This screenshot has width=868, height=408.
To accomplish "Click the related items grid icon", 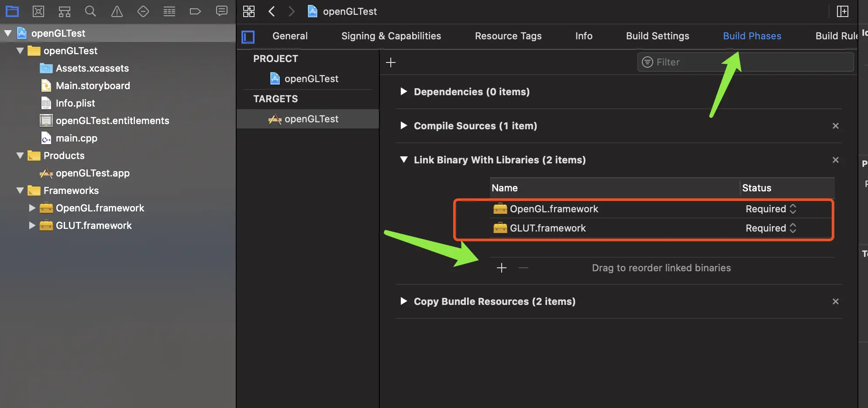I will (x=249, y=11).
